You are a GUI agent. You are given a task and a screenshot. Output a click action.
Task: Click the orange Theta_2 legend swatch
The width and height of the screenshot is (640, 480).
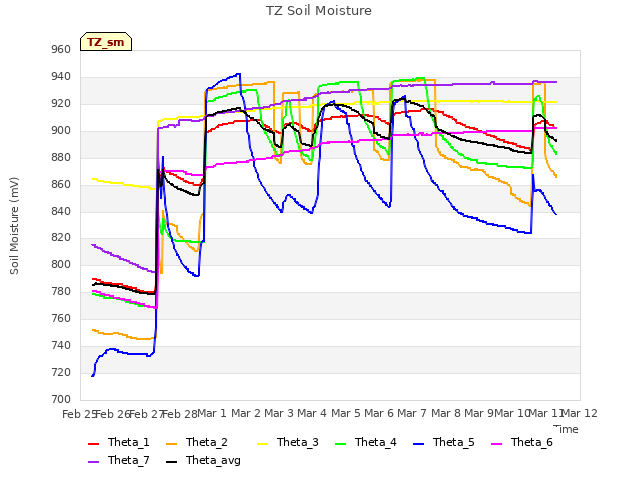[171, 443]
